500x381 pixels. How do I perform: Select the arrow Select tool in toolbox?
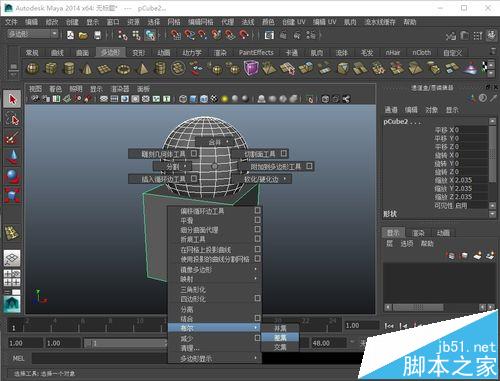[12, 99]
